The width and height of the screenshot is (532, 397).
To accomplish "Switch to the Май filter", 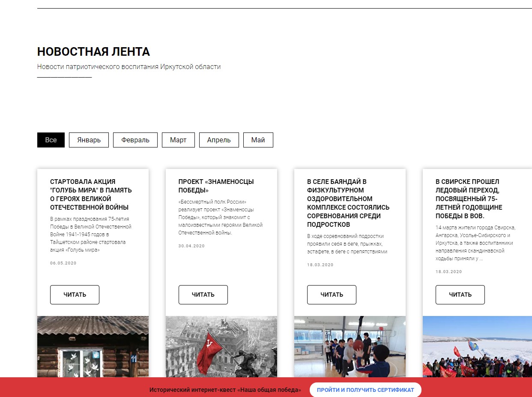I will point(258,140).
